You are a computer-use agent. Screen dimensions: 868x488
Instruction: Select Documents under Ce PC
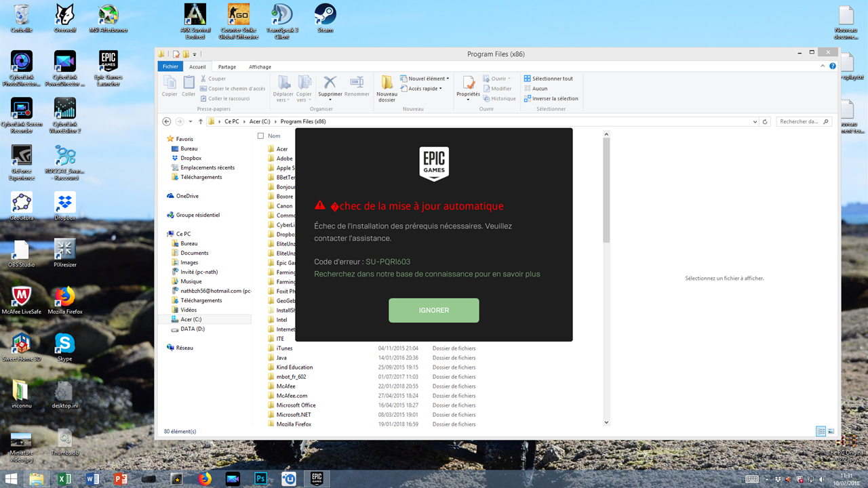coord(195,253)
